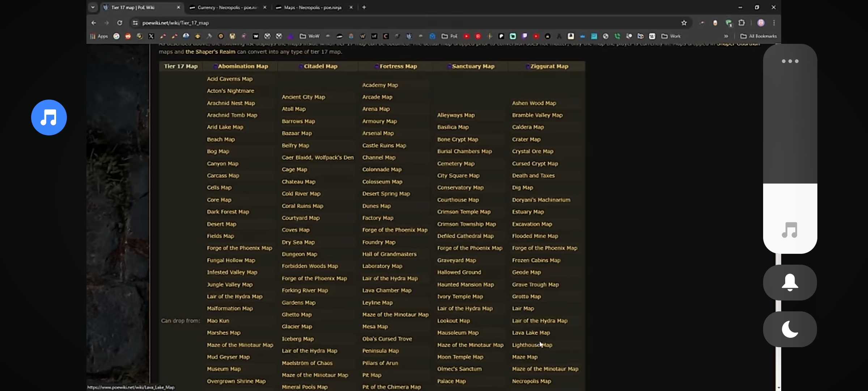Open the Lava Lake Map link

(531, 333)
